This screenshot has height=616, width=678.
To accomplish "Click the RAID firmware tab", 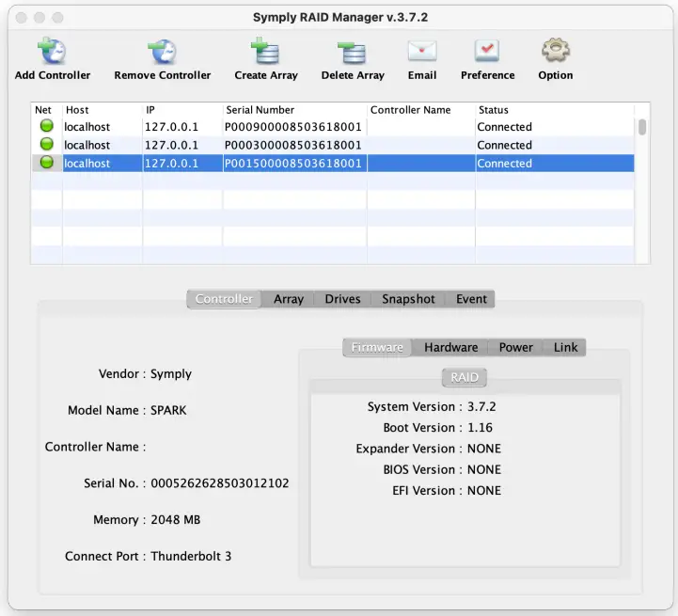I will pyautogui.click(x=465, y=378).
